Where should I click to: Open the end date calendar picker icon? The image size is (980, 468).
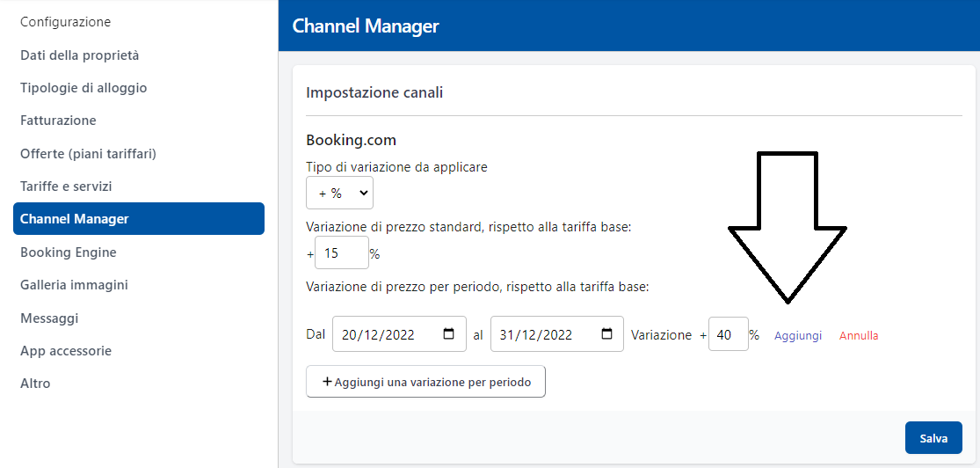(606, 334)
